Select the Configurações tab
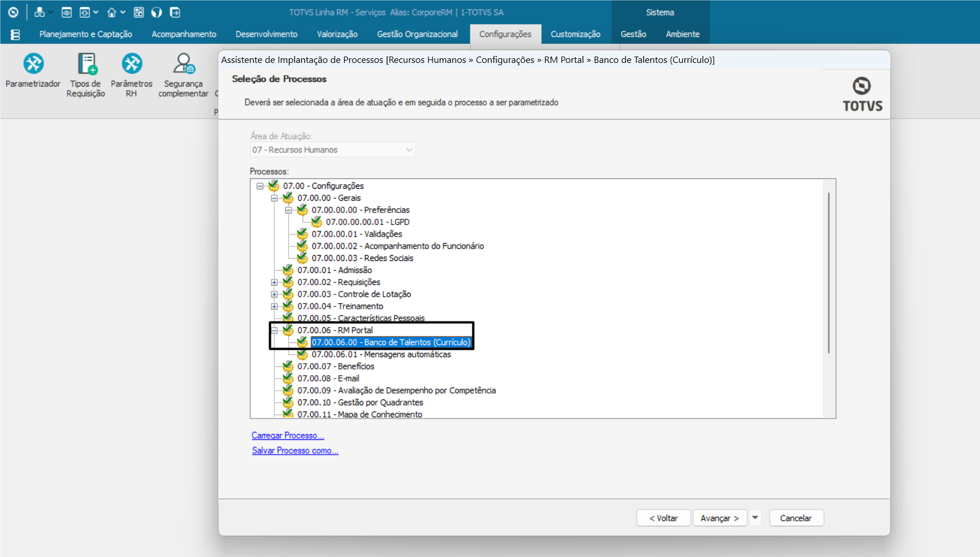The image size is (980, 557). point(505,34)
